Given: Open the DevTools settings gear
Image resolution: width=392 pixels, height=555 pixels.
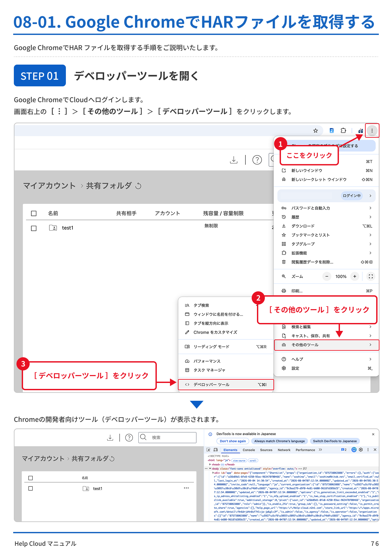Looking at the screenshot, I should [361, 450].
